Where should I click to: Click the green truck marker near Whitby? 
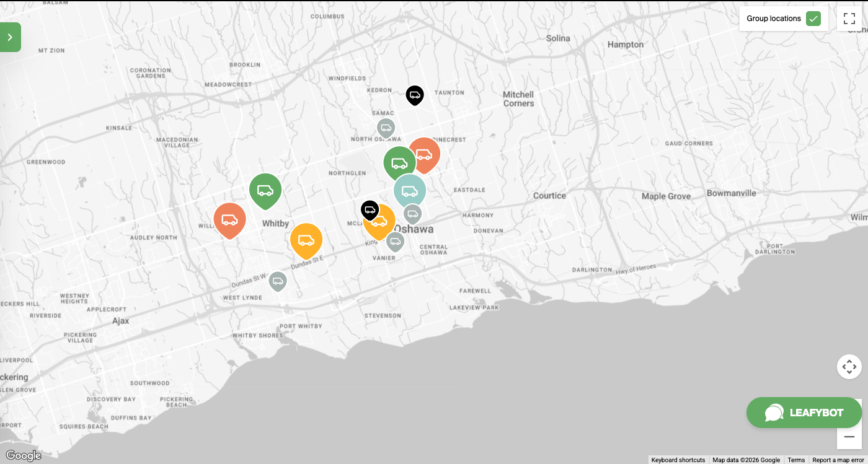coord(265,191)
